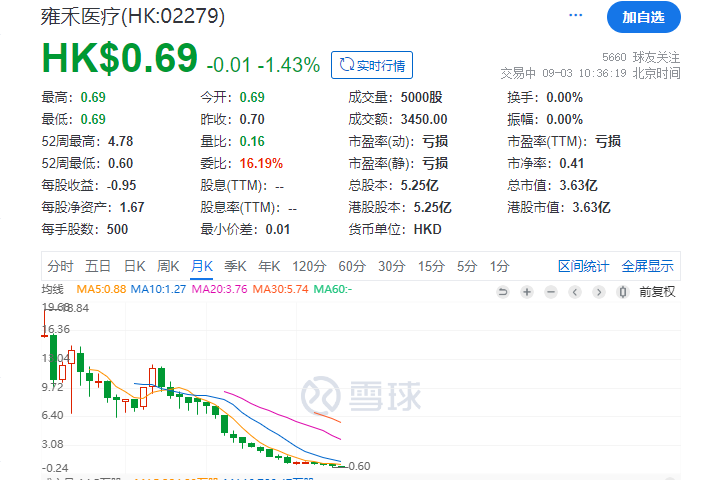Click the 成交额 3450.00 value
The height and width of the screenshot is (480, 714).
tap(424, 119)
